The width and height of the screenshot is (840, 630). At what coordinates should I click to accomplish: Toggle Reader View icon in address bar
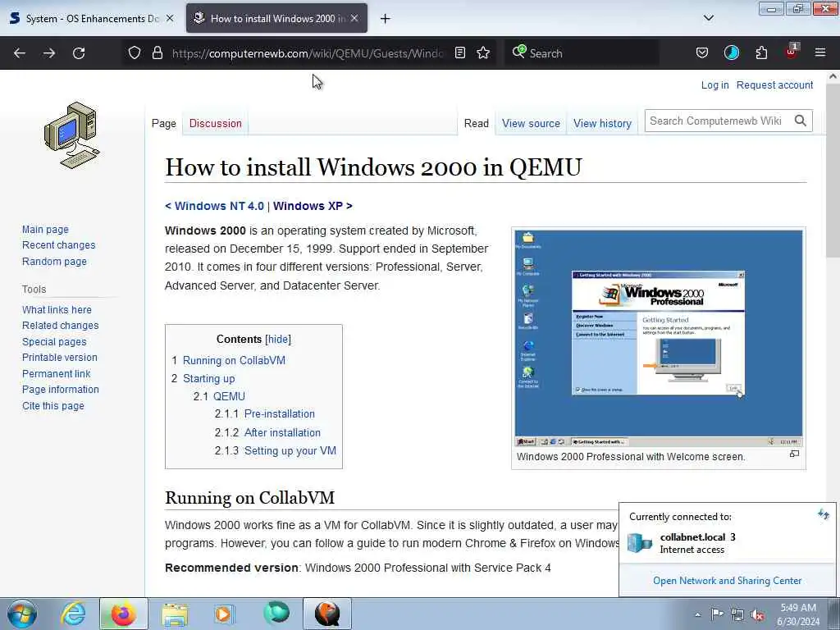click(x=459, y=53)
